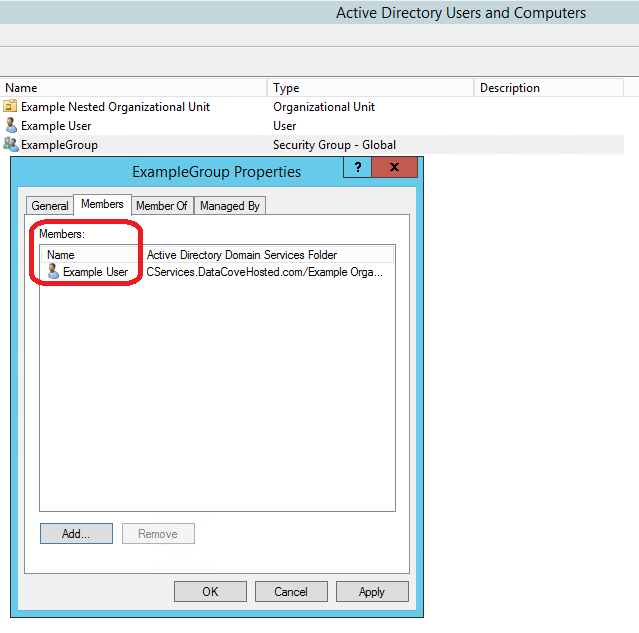Image resolution: width=639 pixels, height=633 pixels.
Task: Click the question mark help button
Action: click(x=358, y=168)
